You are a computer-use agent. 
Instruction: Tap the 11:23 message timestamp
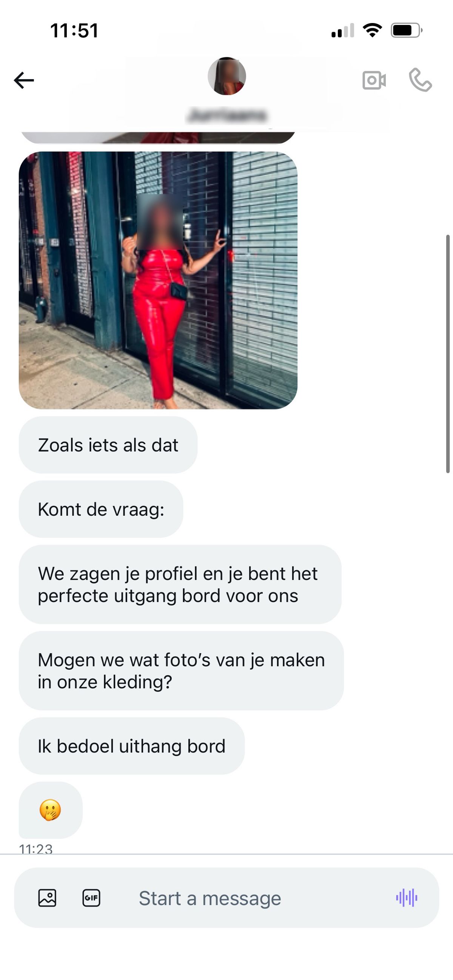[36, 849]
